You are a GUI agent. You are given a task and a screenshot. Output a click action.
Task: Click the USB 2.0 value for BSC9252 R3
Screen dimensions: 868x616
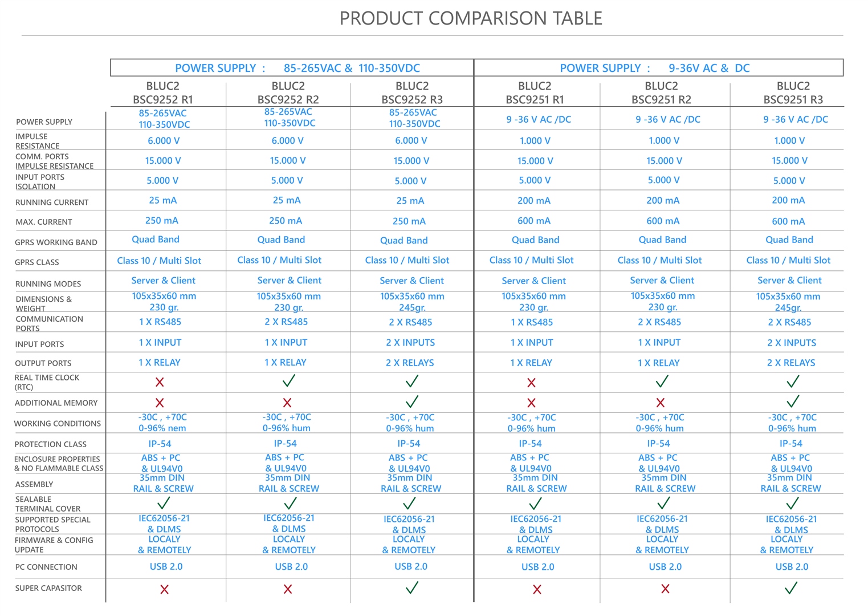411,566
